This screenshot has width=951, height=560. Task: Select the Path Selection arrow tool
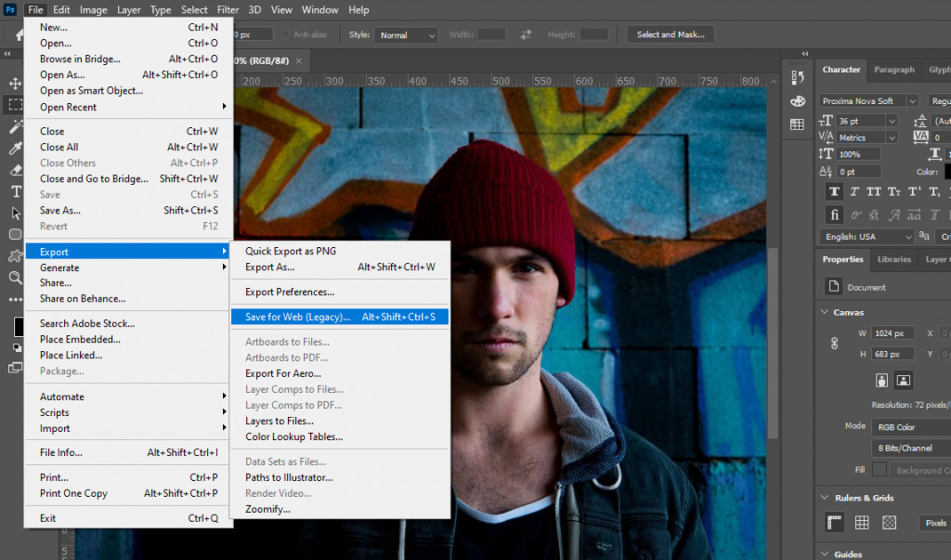coord(15,213)
